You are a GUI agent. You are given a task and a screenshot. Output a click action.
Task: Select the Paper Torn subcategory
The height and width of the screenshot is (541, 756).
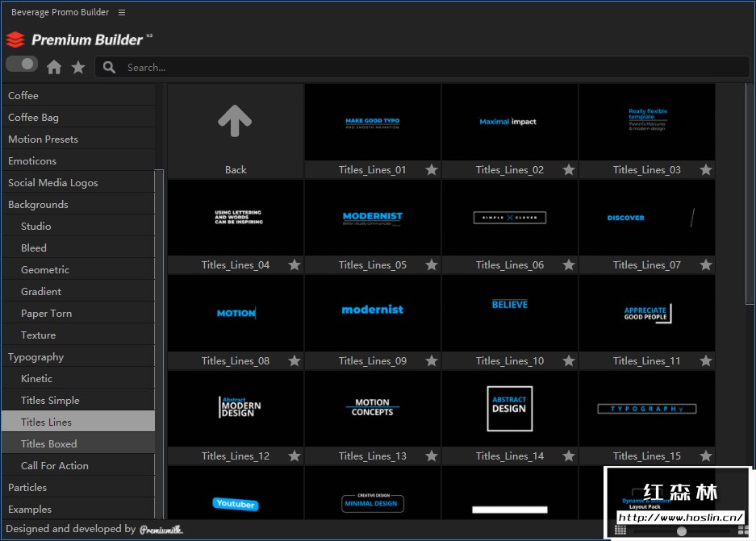click(78, 313)
